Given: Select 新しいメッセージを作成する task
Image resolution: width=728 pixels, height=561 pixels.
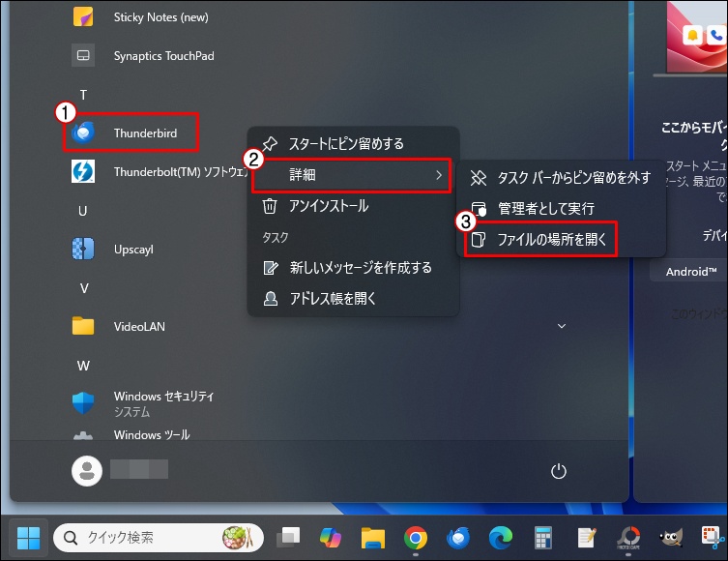Looking at the screenshot, I should pyautogui.click(x=353, y=268).
